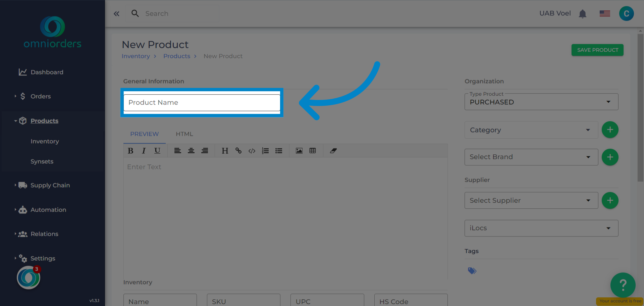Insert a link in editor
Viewport: 644px width, 306px height.
[x=238, y=151]
